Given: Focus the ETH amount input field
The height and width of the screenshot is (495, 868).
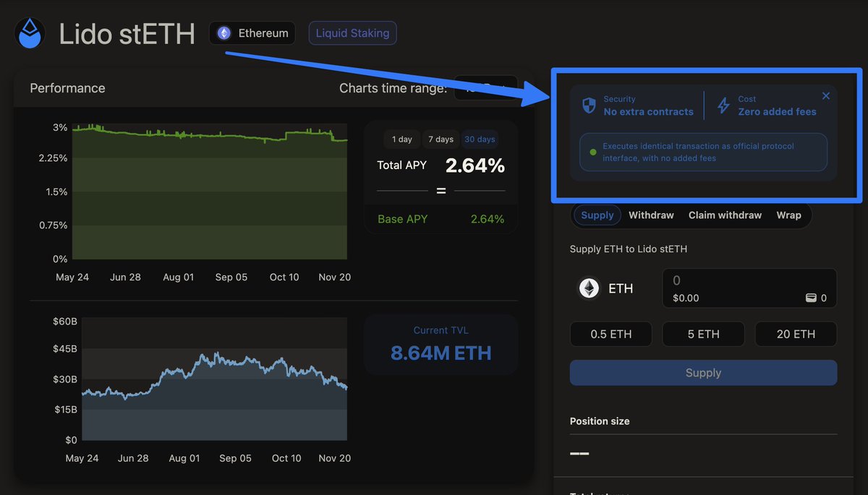Looking at the screenshot, I should click(749, 288).
